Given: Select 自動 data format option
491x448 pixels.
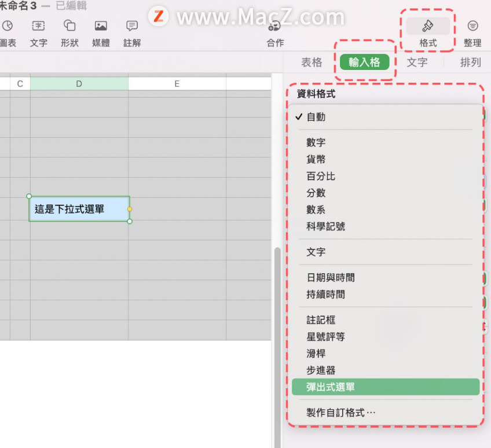Looking at the screenshot, I should tap(386, 117).
